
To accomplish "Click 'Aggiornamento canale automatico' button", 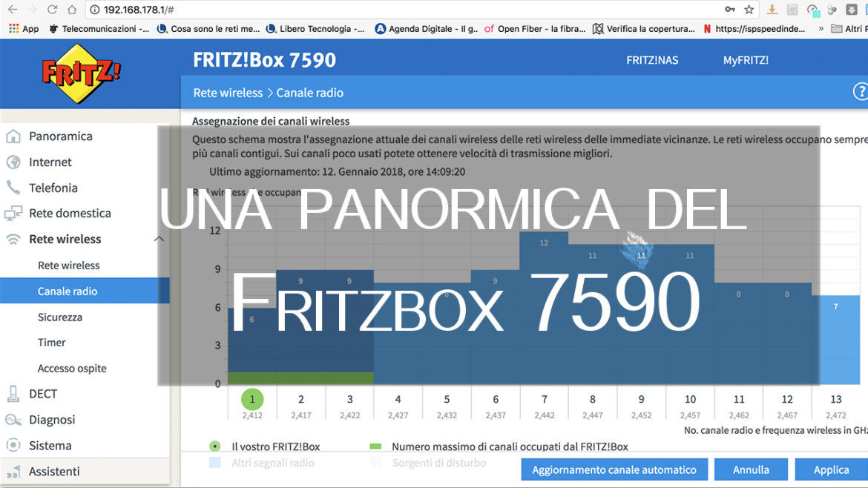I will [614, 469].
